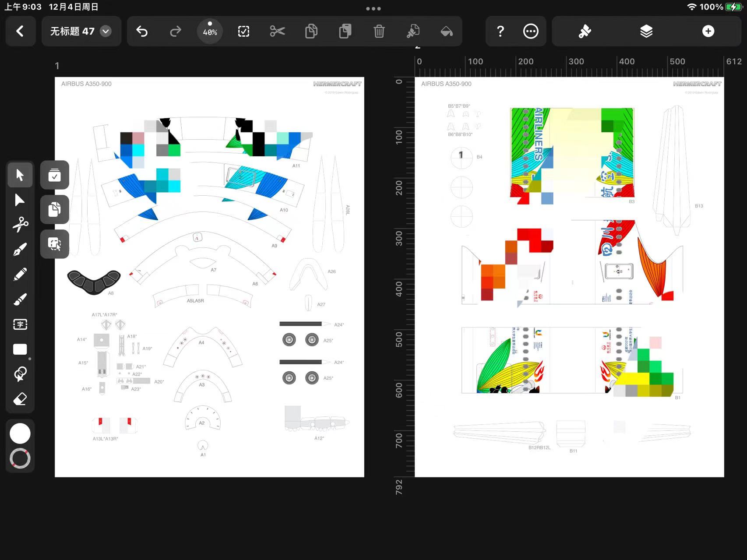This screenshot has height=560, width=747.
Task: Select the Selection arrow tool
Action: 20,175
